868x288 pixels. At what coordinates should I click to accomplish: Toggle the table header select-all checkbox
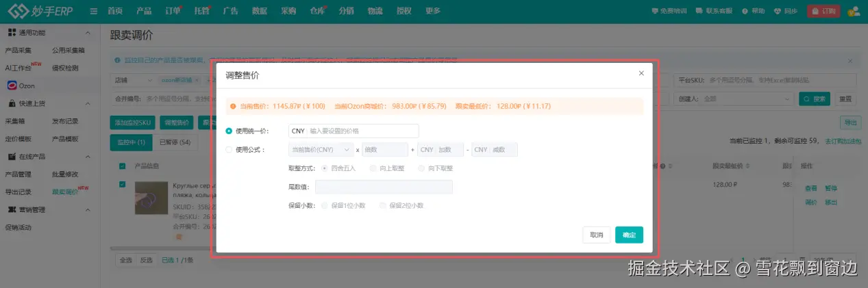pos(123,166)
